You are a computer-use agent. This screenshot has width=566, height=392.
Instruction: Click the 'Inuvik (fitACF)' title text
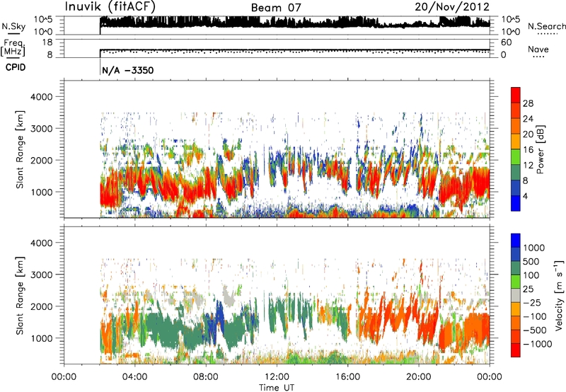(x=110, y=6)
